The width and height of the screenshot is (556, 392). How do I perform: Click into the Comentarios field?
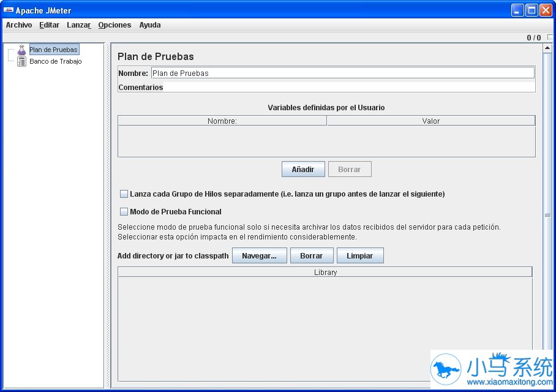pos(349,87)
